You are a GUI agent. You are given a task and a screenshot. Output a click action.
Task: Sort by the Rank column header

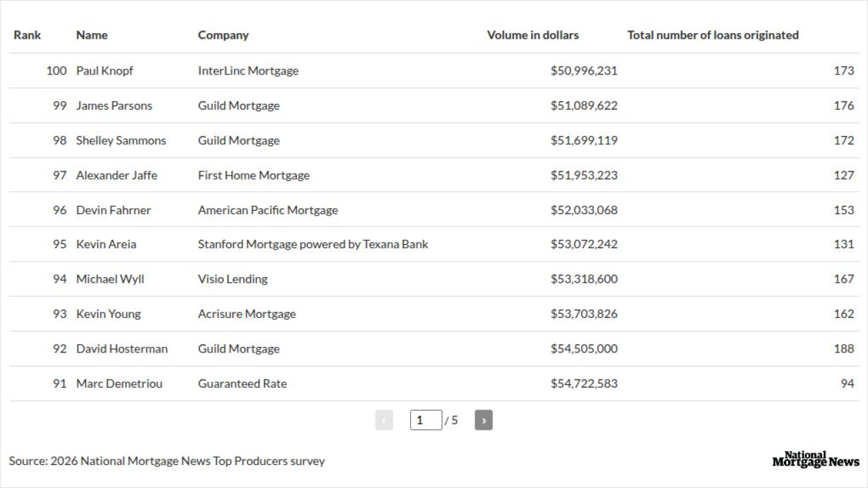coord(27,35)
